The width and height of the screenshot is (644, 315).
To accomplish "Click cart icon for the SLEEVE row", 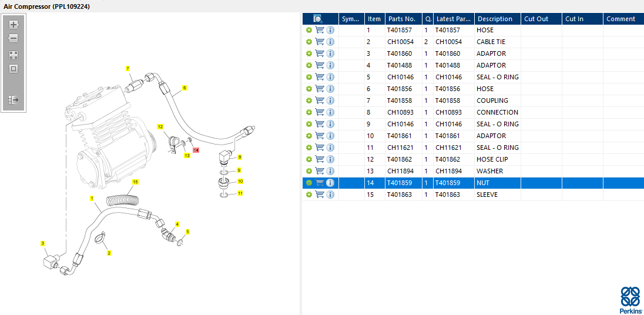I will [x=320, y=195].
